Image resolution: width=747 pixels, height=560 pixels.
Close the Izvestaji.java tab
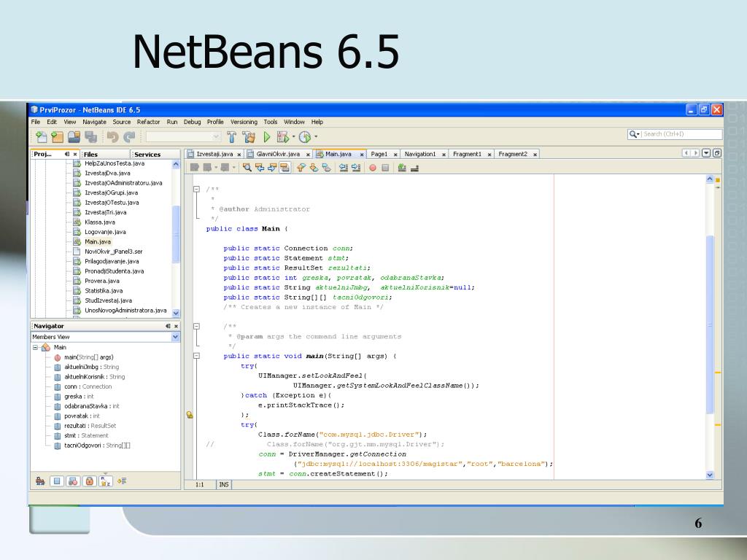tap(239, 155)
